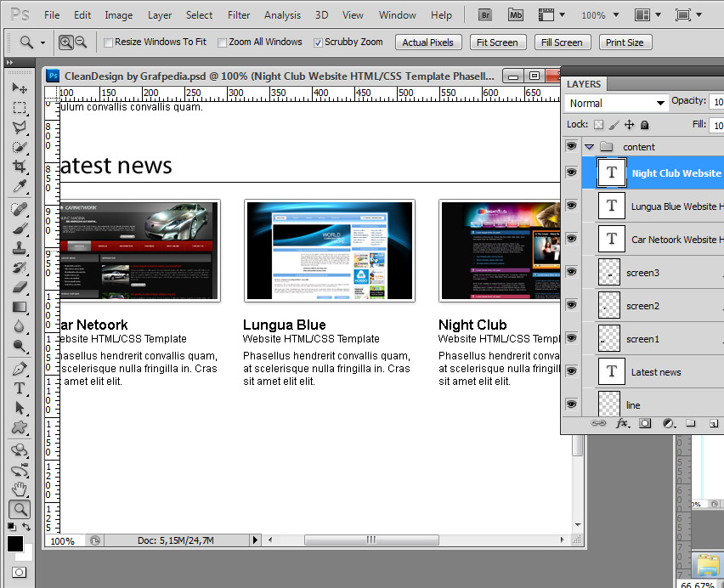Hide the Lungua Blue Website layer

(571, 206)
